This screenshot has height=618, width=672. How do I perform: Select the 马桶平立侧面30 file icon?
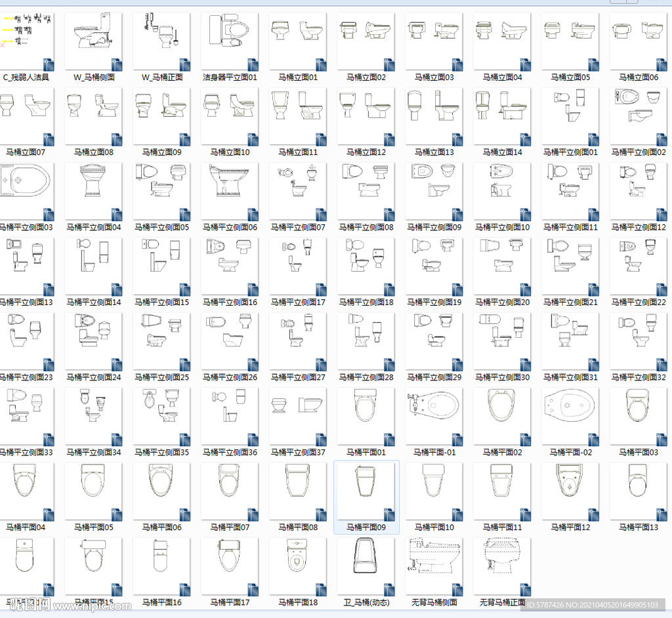pyautogui.click(x=503, y=342)
